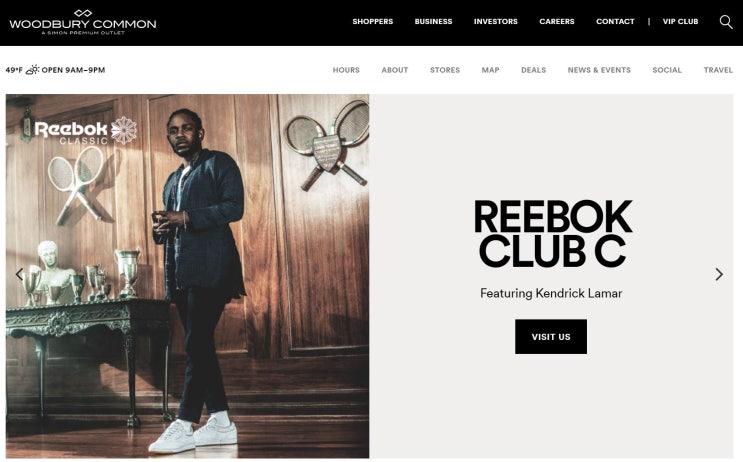The width and height of the screenshot is (743, 462).
Task: Open the center Map
Action: tap(490, 70)
